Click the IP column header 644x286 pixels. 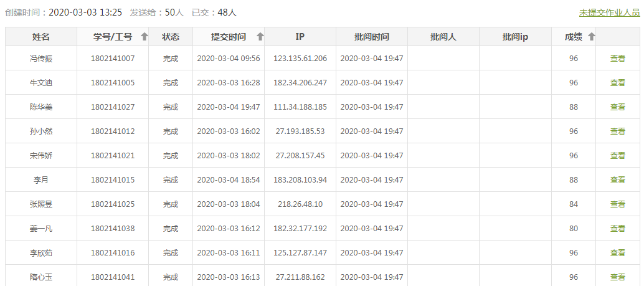coord(300,37)
